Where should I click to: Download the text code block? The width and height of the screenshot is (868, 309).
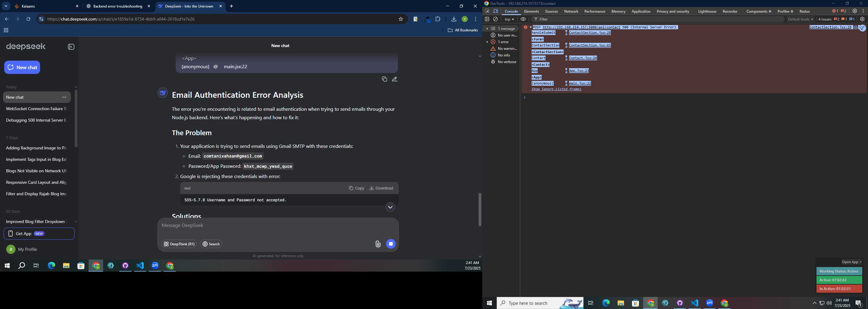381,188
